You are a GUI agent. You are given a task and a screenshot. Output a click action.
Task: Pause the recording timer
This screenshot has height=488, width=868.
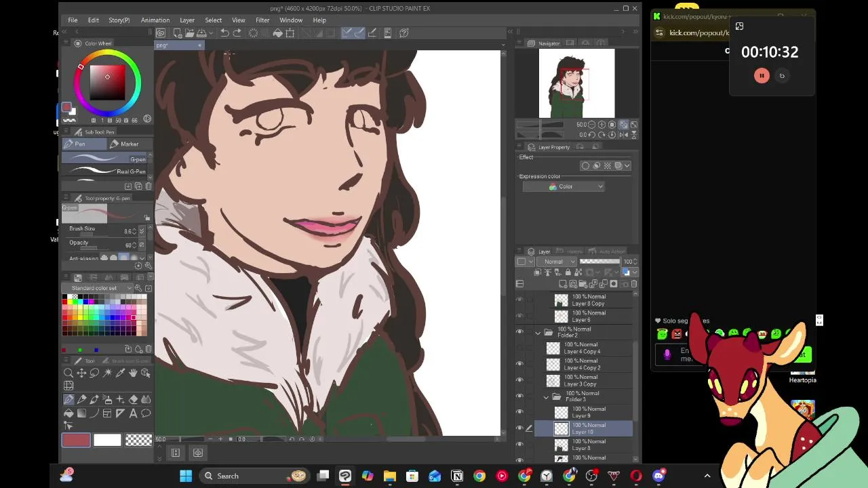tap(762, 76)
